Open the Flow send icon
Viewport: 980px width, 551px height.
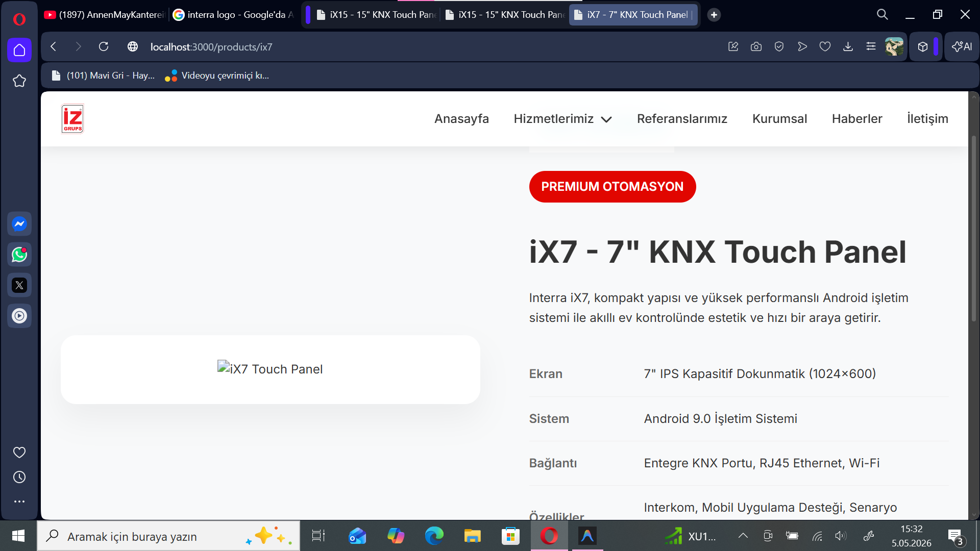pyautogui.click(x=802, y=47)
